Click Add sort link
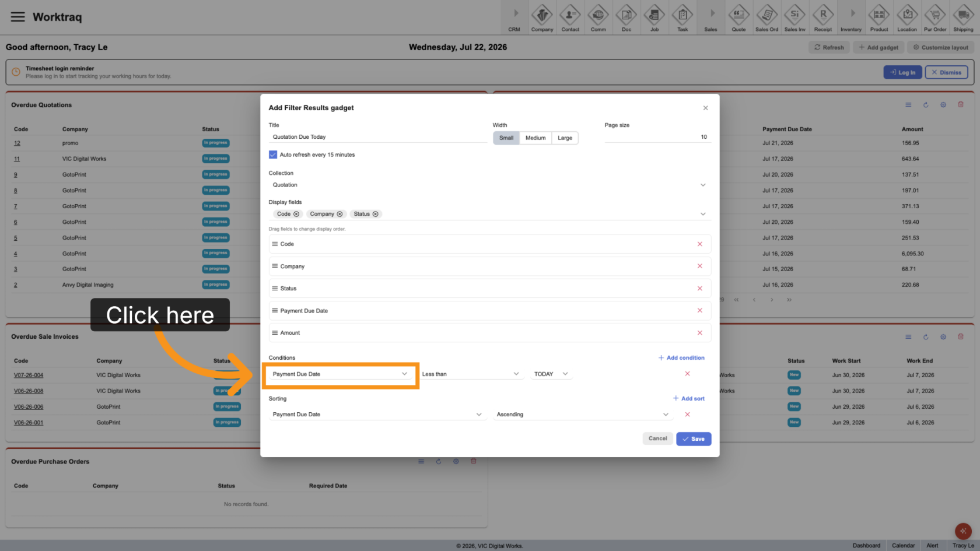The image size is (980, 551). pos(688,399)
